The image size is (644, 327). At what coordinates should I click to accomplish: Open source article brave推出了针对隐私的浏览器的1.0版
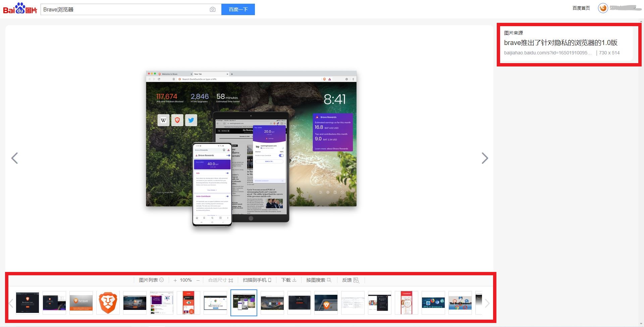click(560, 43)
